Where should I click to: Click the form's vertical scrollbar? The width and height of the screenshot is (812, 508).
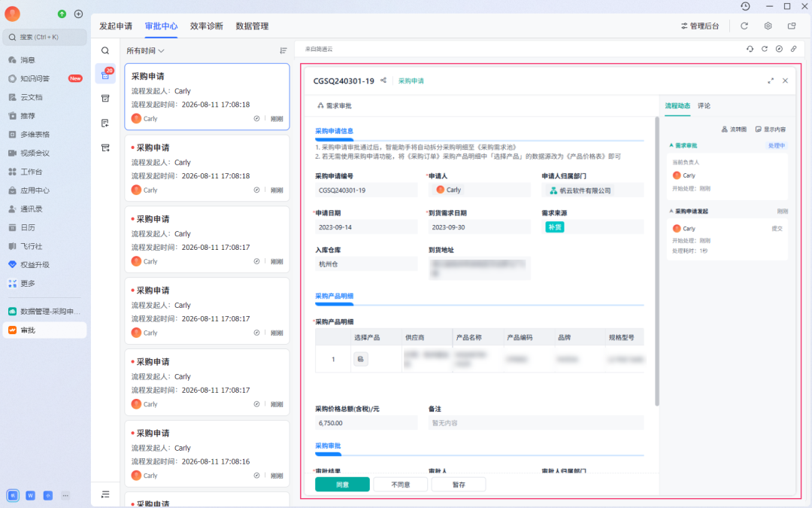click(657, 262)
